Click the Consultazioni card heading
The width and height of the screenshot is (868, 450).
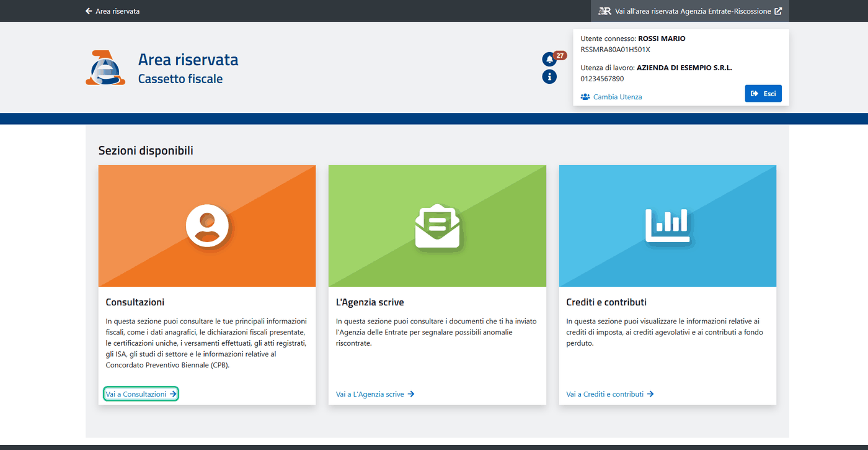[135, 302]
